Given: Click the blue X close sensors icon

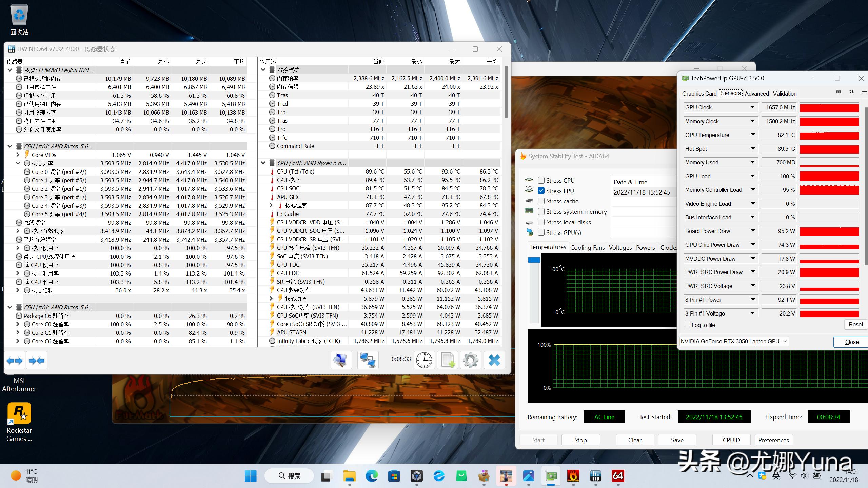Looking at the screenshot, I should click(x=494, y=360).
